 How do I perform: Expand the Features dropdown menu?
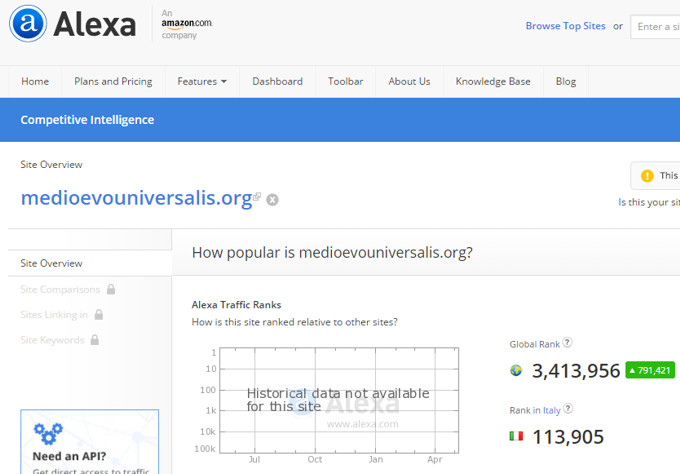(x=202, y=82)
